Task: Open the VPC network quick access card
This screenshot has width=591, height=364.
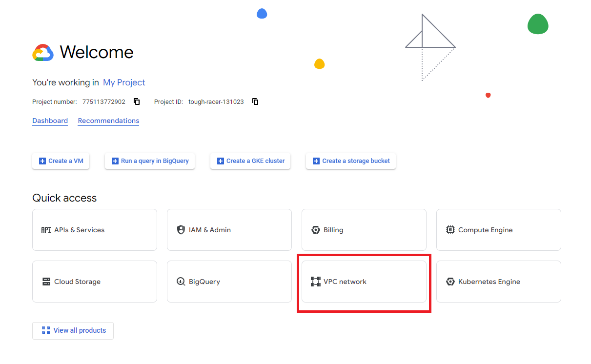Action: [364, 282]
